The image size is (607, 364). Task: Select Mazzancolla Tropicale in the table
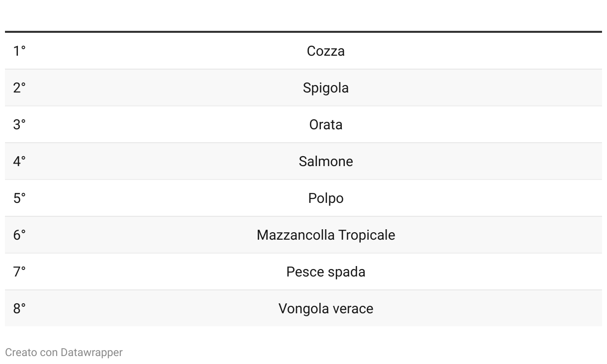coord(325,235)
